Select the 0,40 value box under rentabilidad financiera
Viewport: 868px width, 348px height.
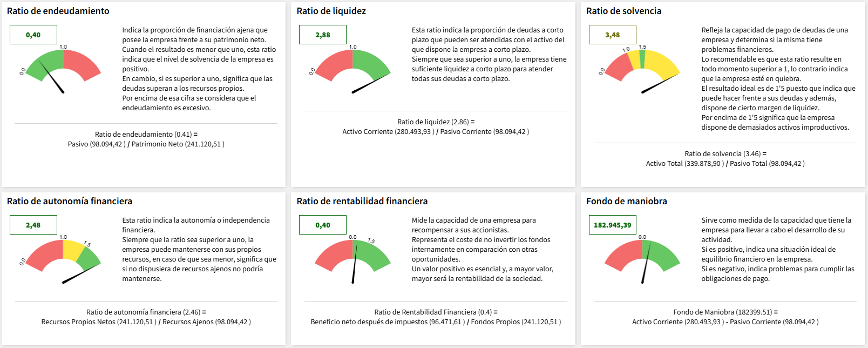pyautogui.click(x=323, y=225)
